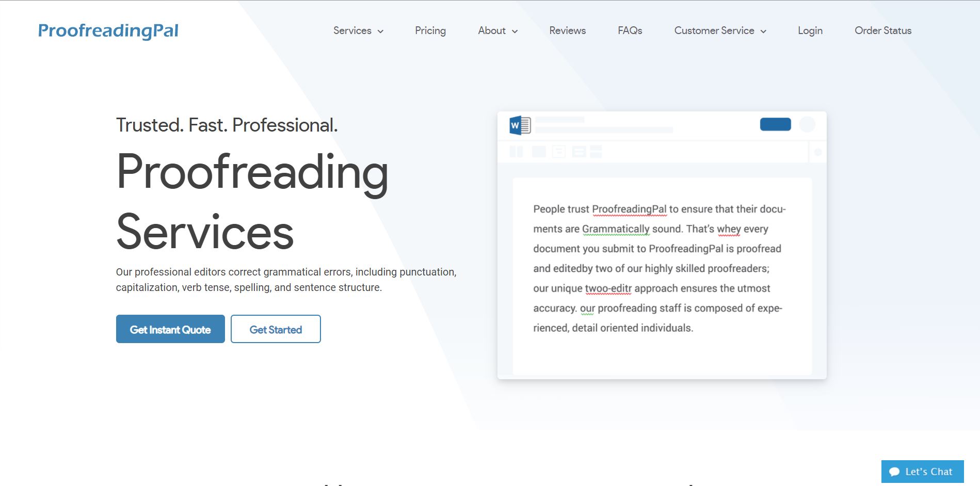Click the "Trusted. Fast. Professional." tagline

(227, 125)
